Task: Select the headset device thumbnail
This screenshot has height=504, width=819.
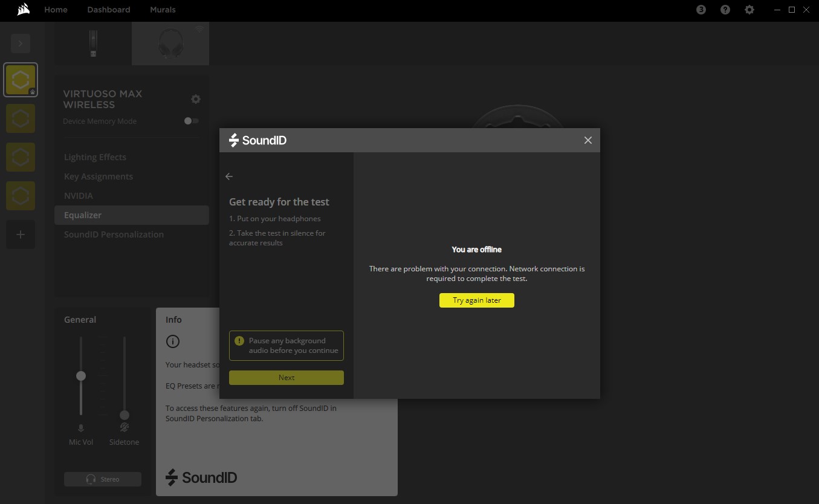Action: tap(170, 44)
